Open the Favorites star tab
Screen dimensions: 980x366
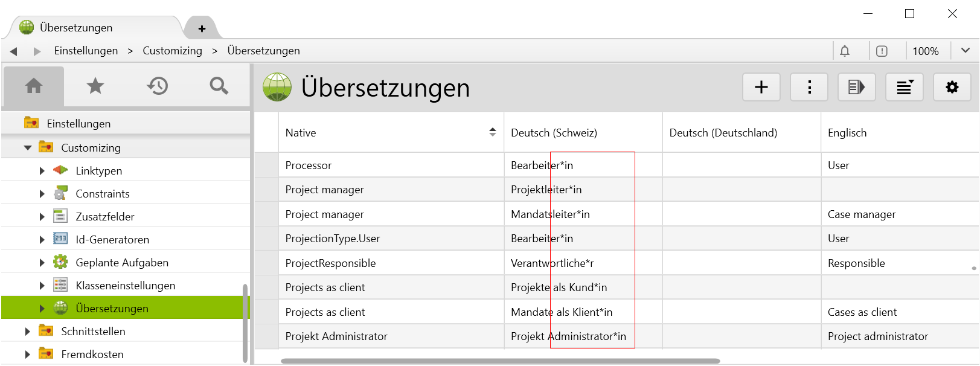[95, 86]
